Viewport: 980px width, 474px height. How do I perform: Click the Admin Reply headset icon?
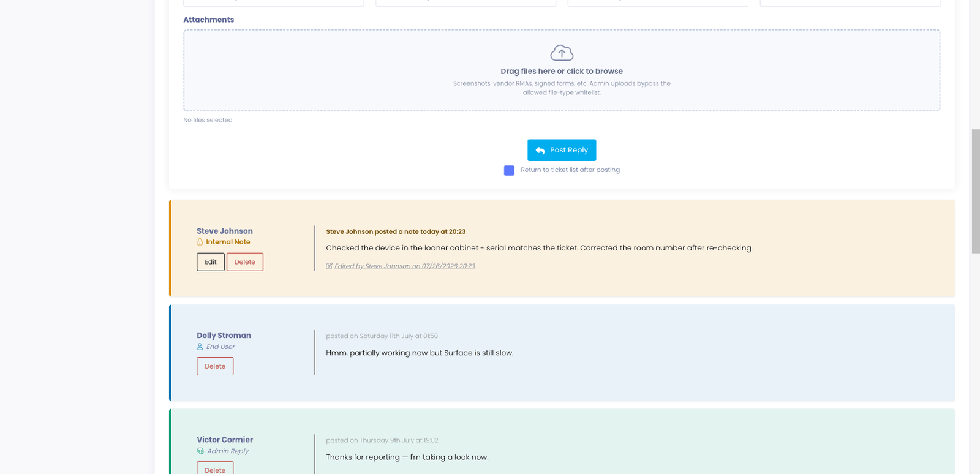[200, 451]
